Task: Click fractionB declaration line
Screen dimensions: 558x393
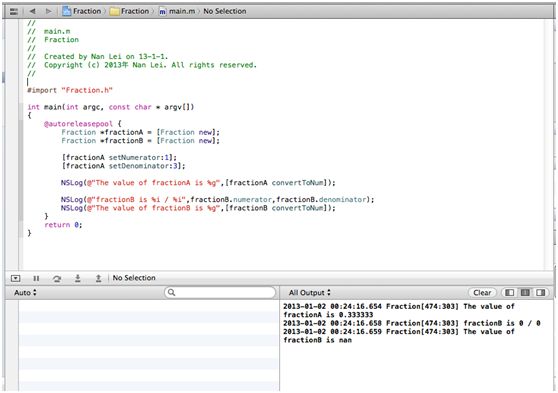Action: tap(141, 141)
